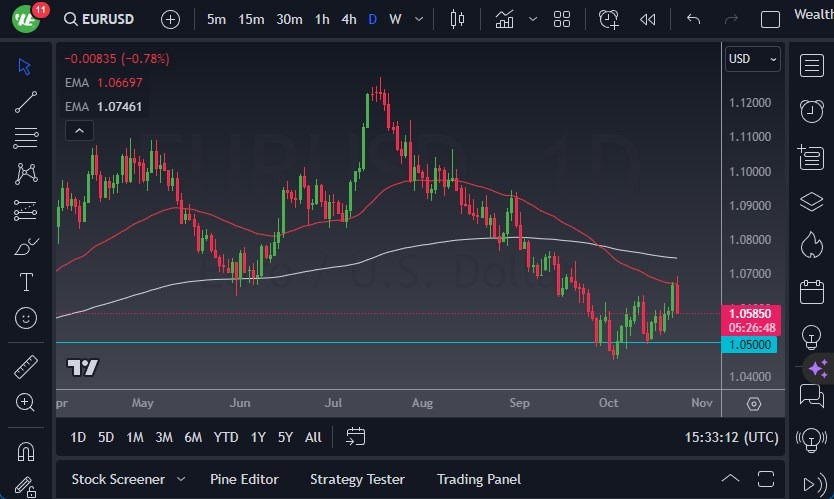Toggle the magnet mode tool

(26, 450)
